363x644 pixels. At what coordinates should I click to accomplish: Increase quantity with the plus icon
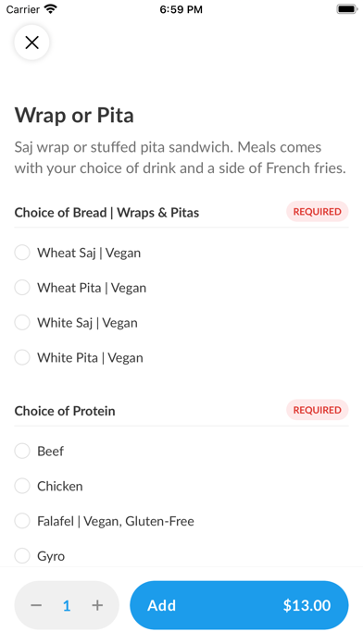[97, 605]
